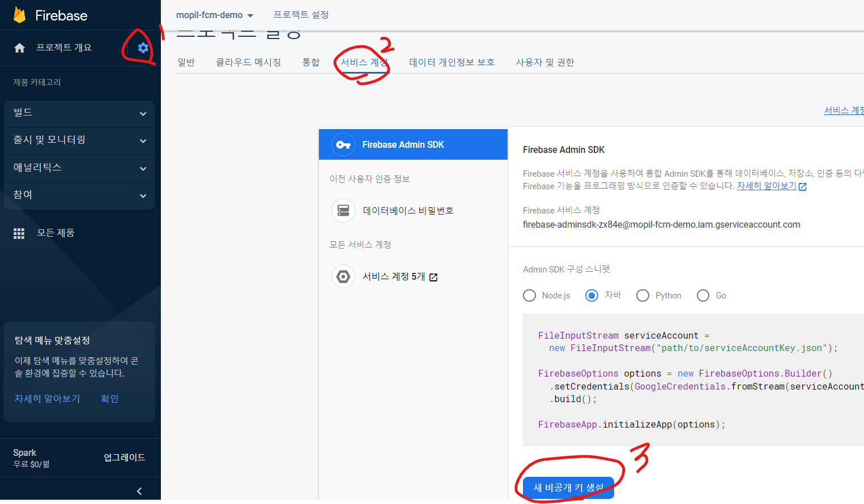Click the home icon beside 프로젝트 개요
Image resolution: width=864 pixels, height=504 pixels.
20,48
